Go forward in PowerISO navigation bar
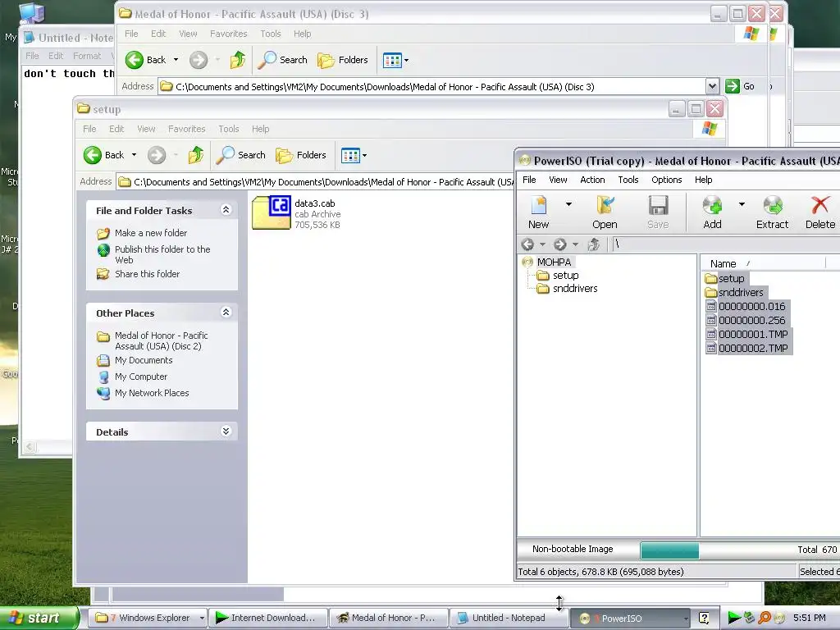840x630 pixels. click(x=559, y=244)
